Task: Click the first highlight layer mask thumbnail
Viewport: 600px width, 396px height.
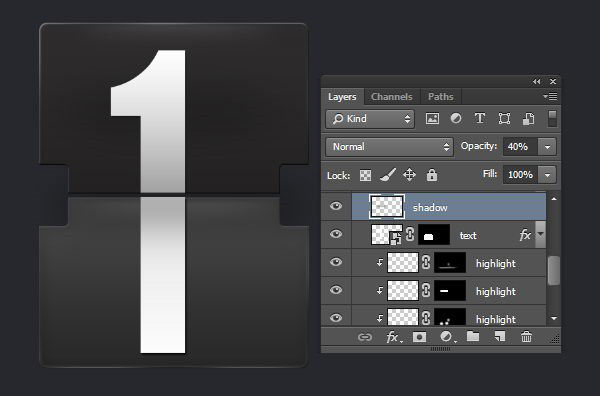Action: click(x=450, y=262)
